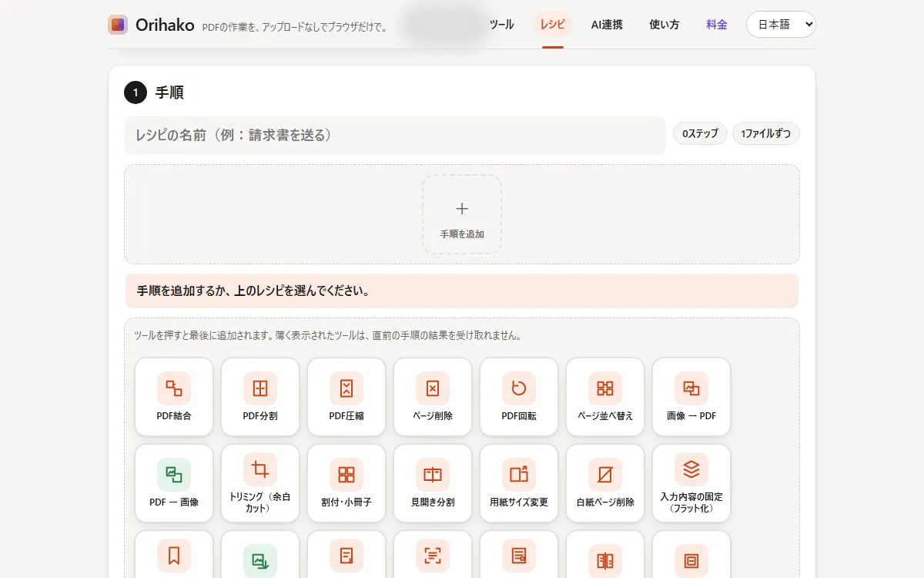Open the 料金 pricing page
The width and height of the screenshot is (924, 578).
(x=717, y=24)
